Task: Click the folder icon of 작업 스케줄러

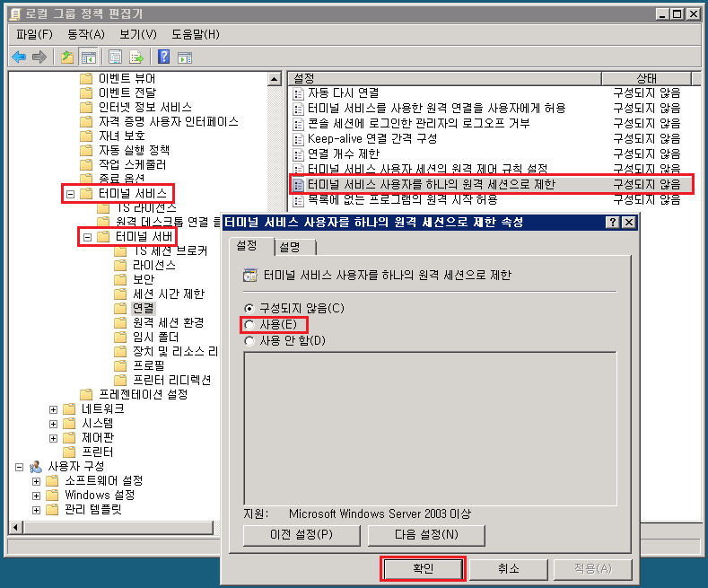Action: (86, 164)
